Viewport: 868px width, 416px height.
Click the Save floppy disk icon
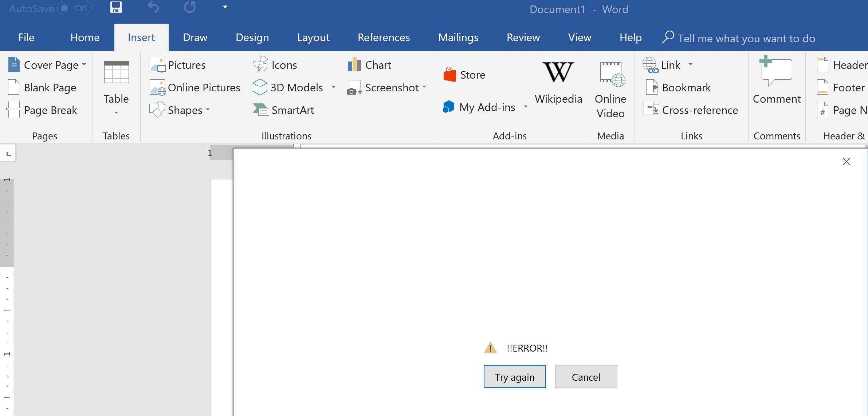coord(116,7)
